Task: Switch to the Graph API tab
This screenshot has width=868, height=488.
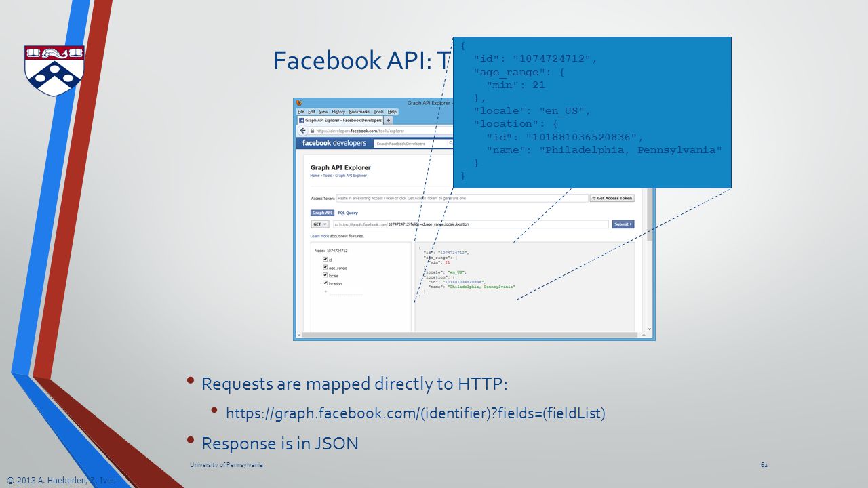Action: click(322, 213)
